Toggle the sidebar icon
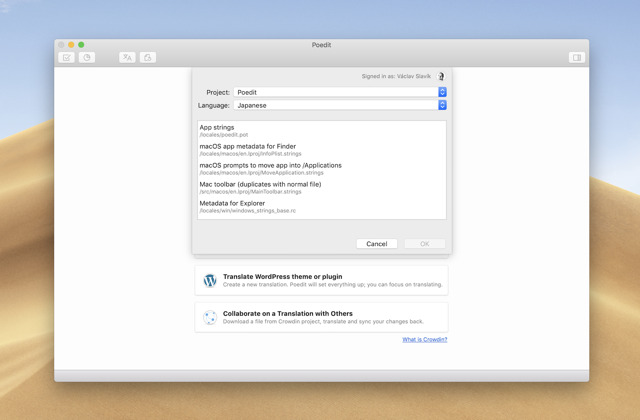Image resolution: width=640 pixels, height=420 pixels. [x=577, y=58]
